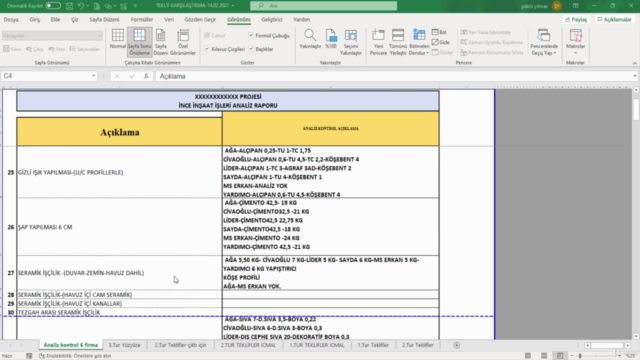Open the Dosya menu

click(x=11, y=20)
